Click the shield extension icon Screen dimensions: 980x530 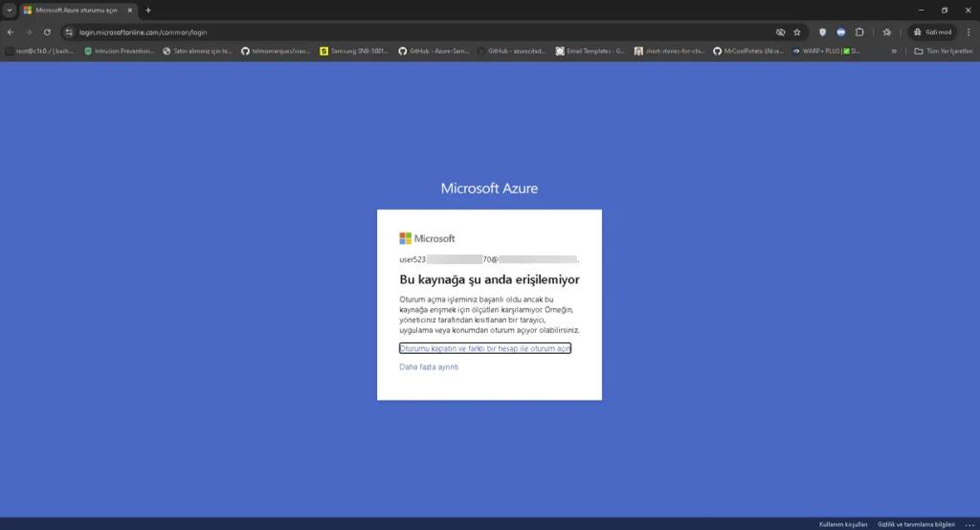pos(822,32)
